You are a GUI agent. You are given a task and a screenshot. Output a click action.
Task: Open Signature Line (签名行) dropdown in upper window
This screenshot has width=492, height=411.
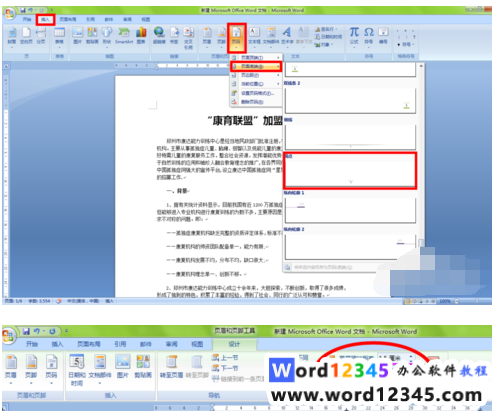click(x=326, y=29)
